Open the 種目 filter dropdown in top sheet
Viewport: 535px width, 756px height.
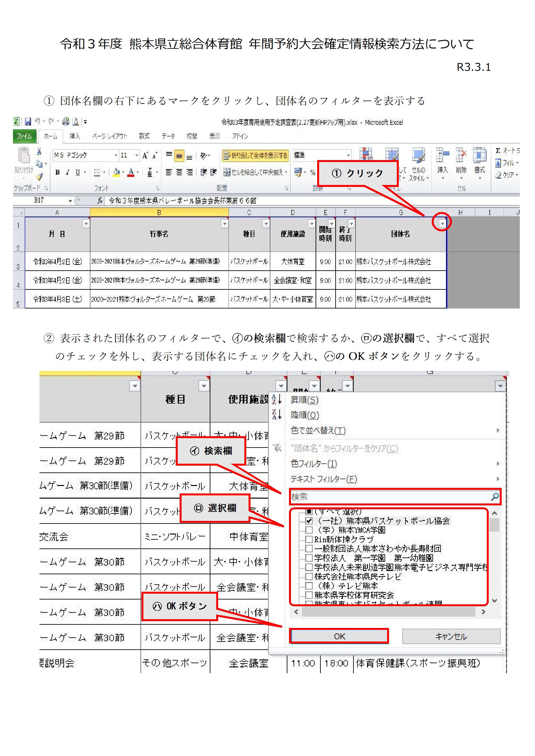(266, 224)
